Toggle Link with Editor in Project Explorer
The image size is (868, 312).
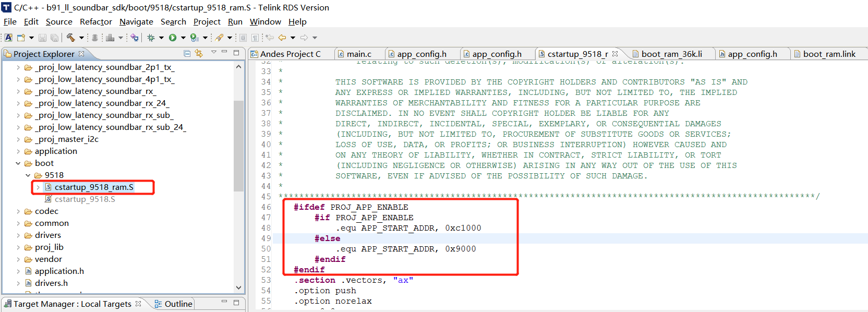coord(199,53)
